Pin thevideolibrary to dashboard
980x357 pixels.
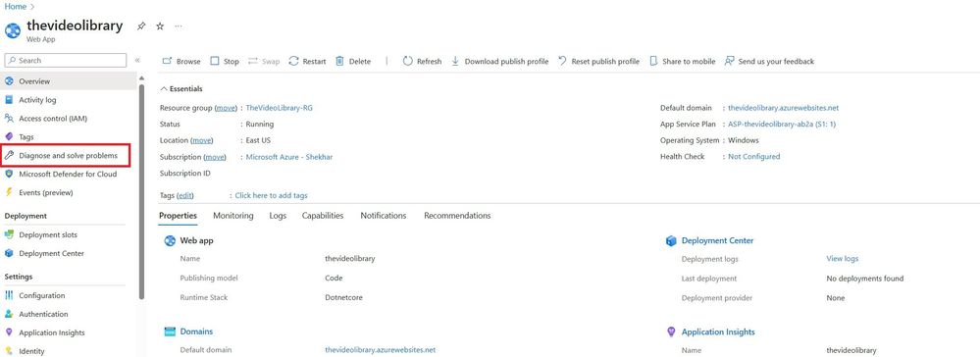pos(141,26)
